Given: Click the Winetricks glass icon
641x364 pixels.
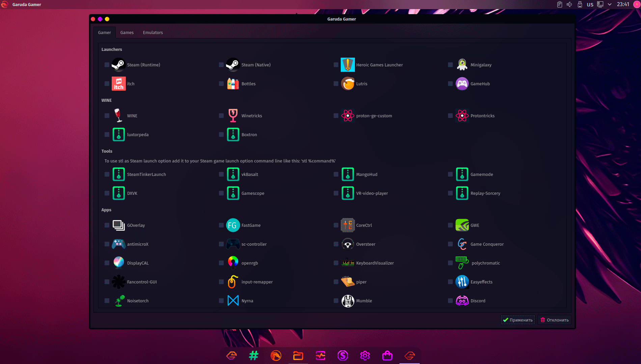Looking at the screenshot, I should (x=233, y=116).
